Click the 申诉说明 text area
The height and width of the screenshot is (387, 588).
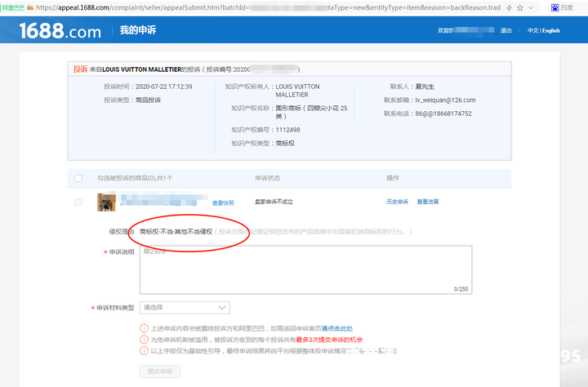[x=305, y=269]
